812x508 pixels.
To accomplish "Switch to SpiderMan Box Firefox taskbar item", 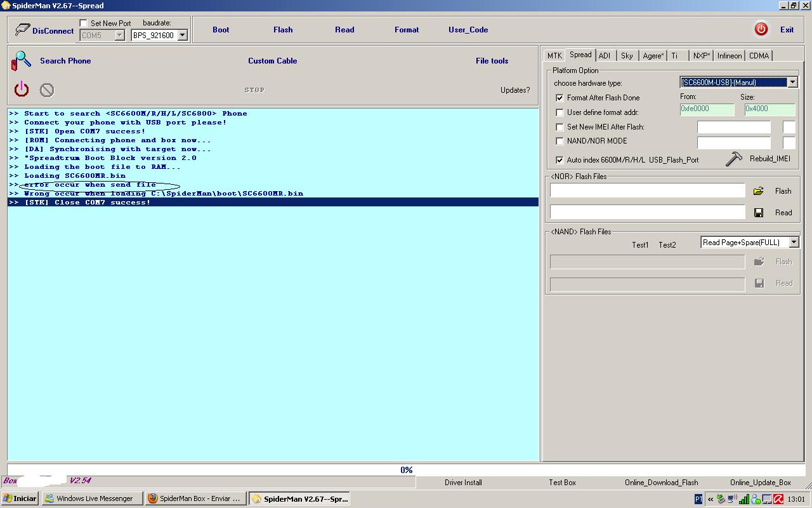I will point(195,498).
